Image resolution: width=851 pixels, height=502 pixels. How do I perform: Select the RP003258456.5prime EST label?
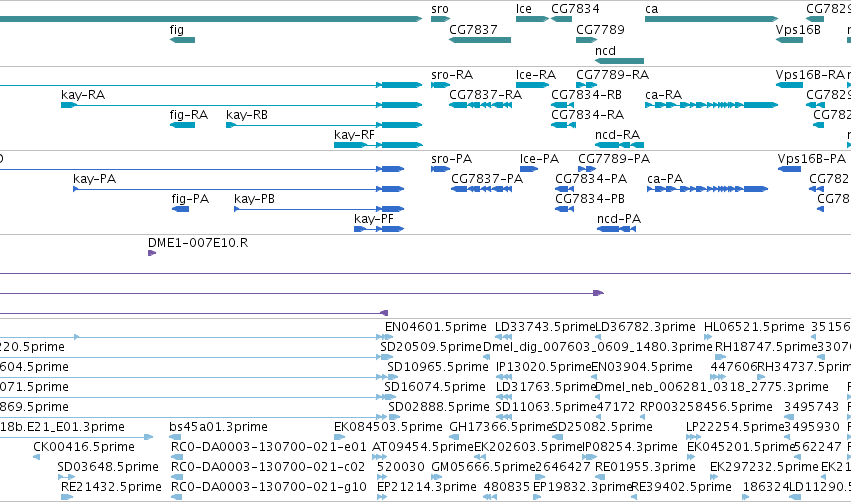pos(706,408)
